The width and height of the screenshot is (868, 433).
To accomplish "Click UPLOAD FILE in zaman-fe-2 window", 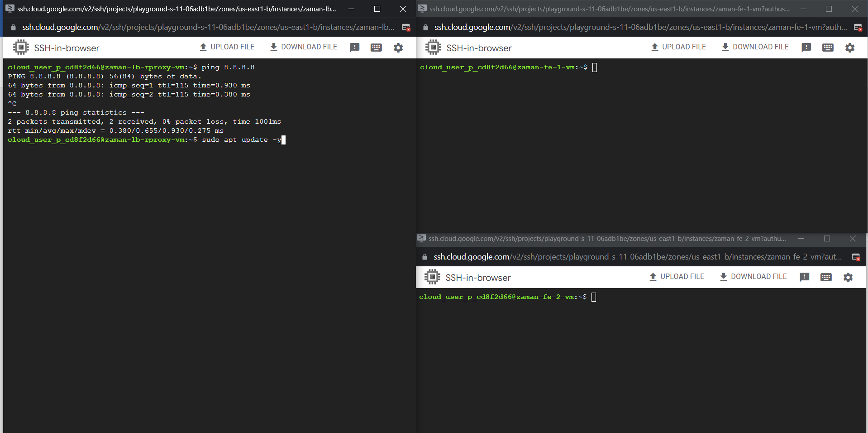I will click(x=677, y=277).
